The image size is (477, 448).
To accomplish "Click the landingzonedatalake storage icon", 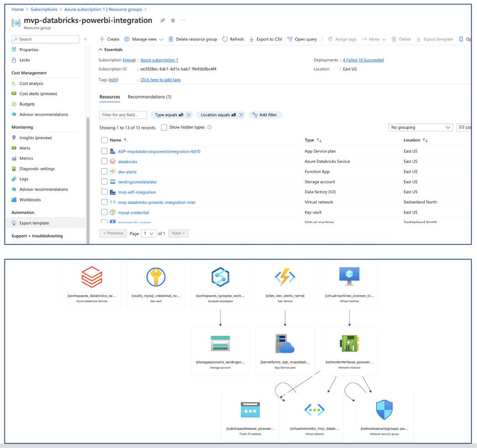I will point(113,182).
